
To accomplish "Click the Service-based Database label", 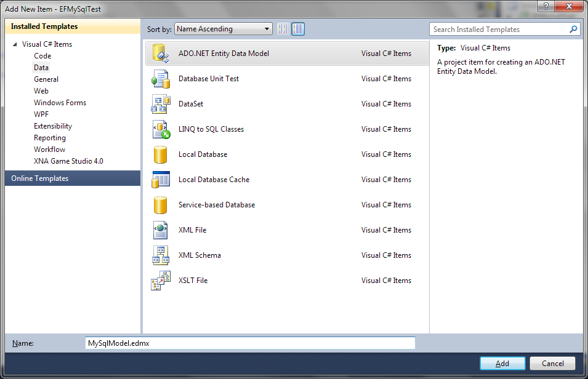I will pyautogui.click(x=217, y=205).
